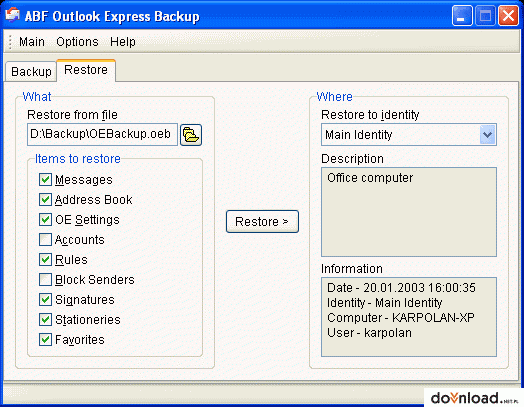Click the 'Information' label
The height and width of the screenshot is (407, 524).
[352, 269]
